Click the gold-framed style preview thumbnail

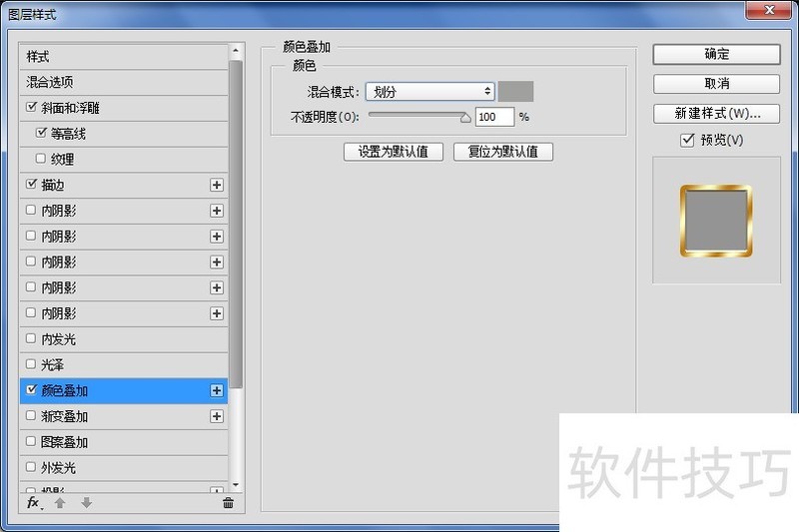(716, 221)
